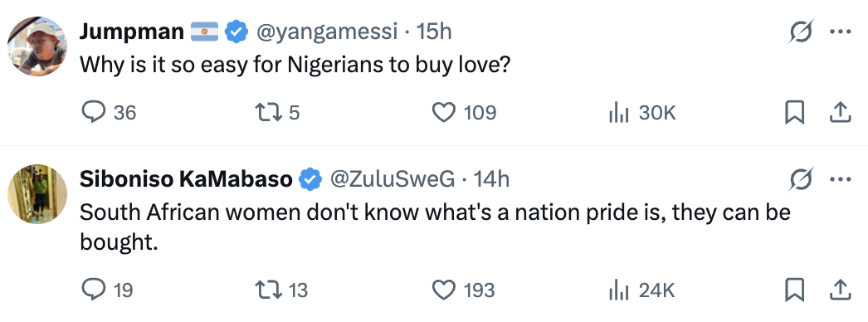Open Grok icon on Jumpman's tweet
The height and width of the screenshot is (322, 868).
(x=801, y=33)
